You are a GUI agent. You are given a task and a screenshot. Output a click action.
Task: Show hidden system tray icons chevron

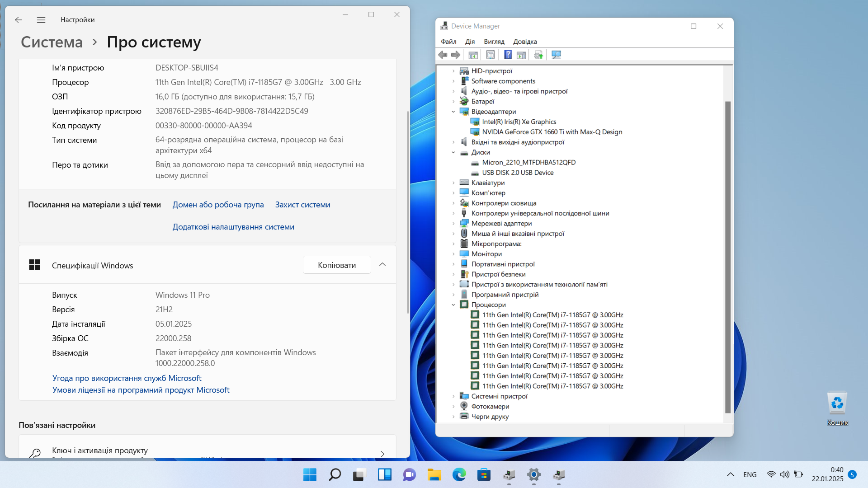(x=731, y=474)
